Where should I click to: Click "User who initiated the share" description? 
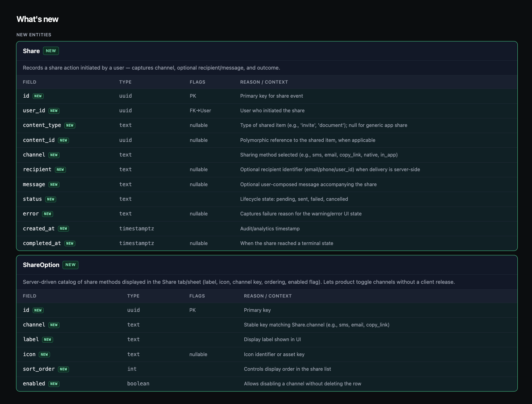tap(272, 110)
